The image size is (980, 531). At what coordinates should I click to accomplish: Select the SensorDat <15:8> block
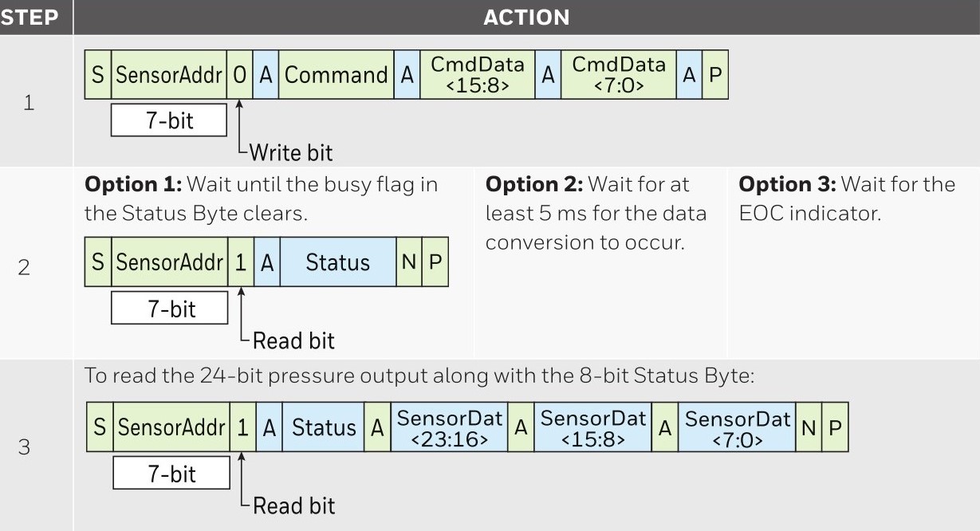click(592, 427)
